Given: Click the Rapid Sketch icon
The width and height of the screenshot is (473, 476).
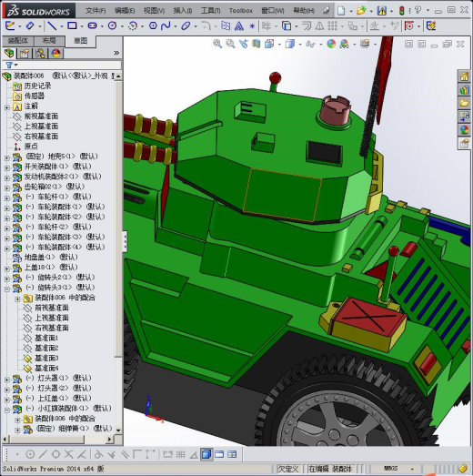Looking at the screenshot, I should click(431, 25).
